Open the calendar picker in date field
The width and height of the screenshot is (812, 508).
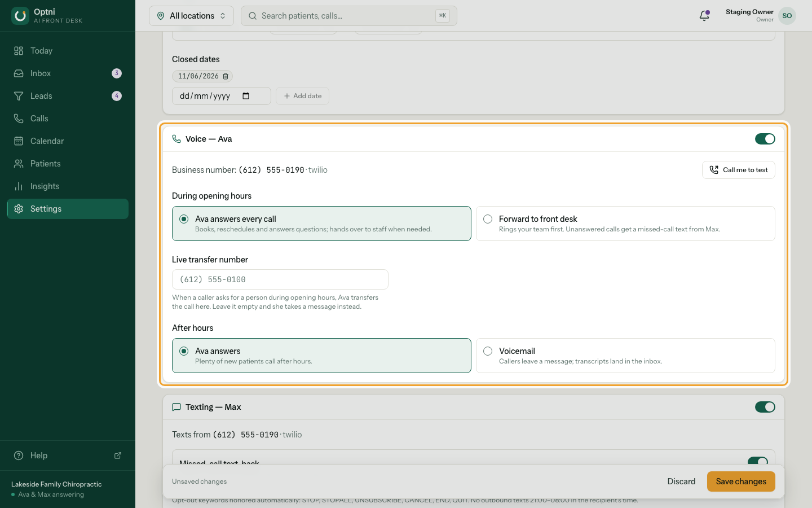coord(246,96)
